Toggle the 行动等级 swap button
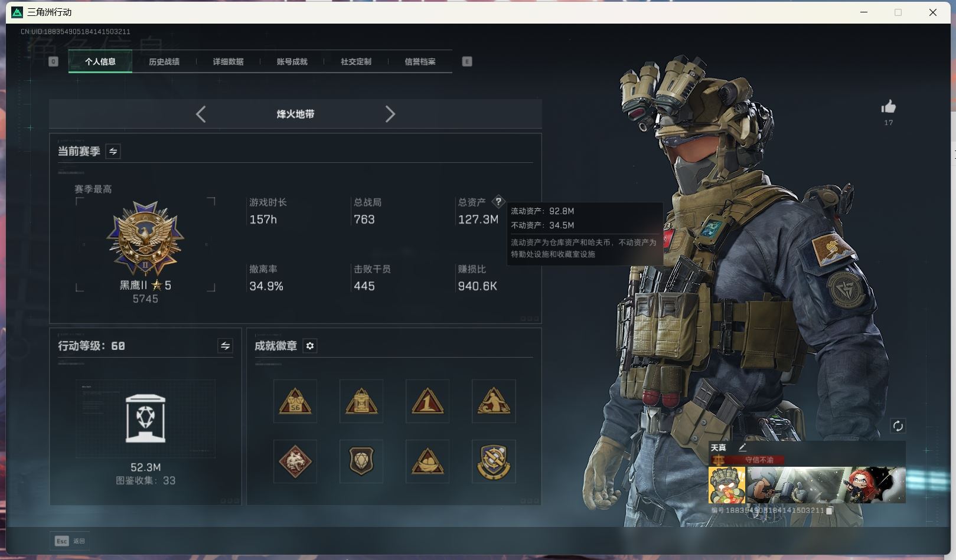Viewport: 956px width, 560px height. (225, 346)
